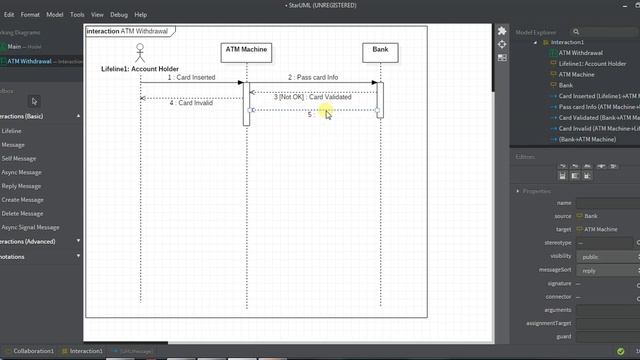
Task: Expand the Annotations toolbox section
Action: pyautogui.click(x=78, y=256)
